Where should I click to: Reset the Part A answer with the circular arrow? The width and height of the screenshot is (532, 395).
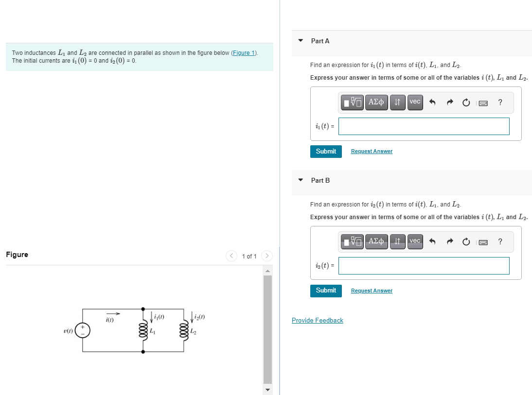(x=466, y=102)
